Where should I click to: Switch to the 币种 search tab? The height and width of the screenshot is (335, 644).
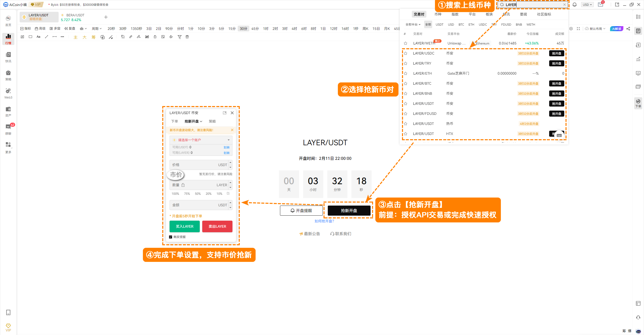pos(438,14)
